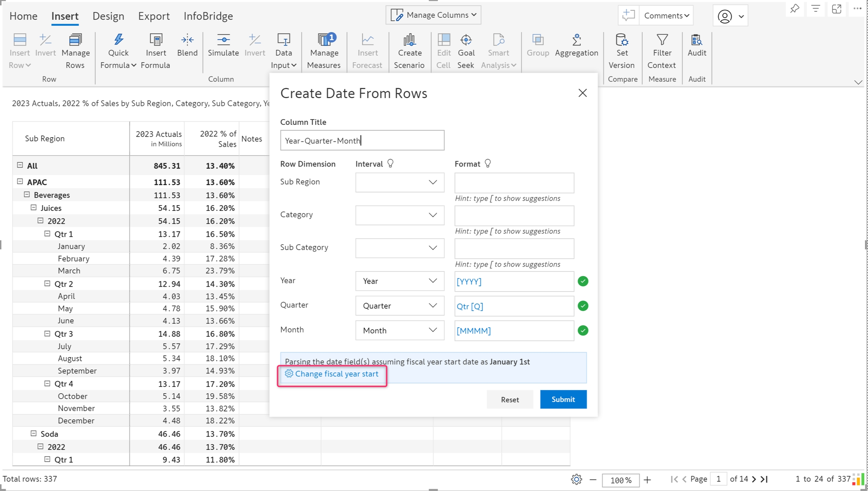This screenshot has width=868, height=491.
Task: Click the Change fiscal year start link
Action: (336, 374)
